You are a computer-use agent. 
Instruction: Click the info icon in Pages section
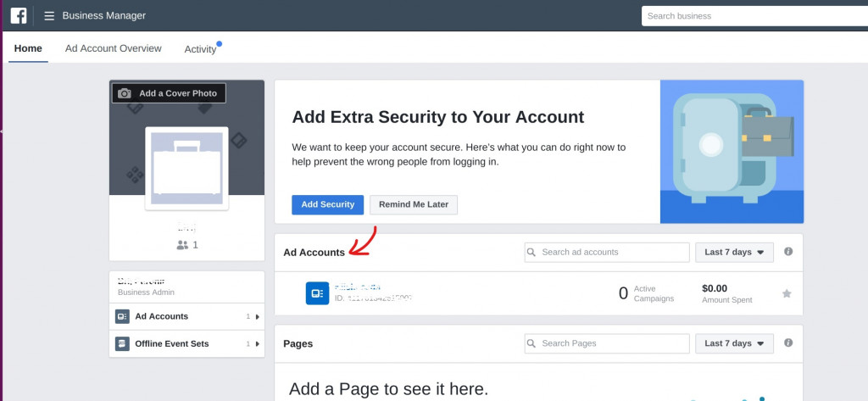788,343
